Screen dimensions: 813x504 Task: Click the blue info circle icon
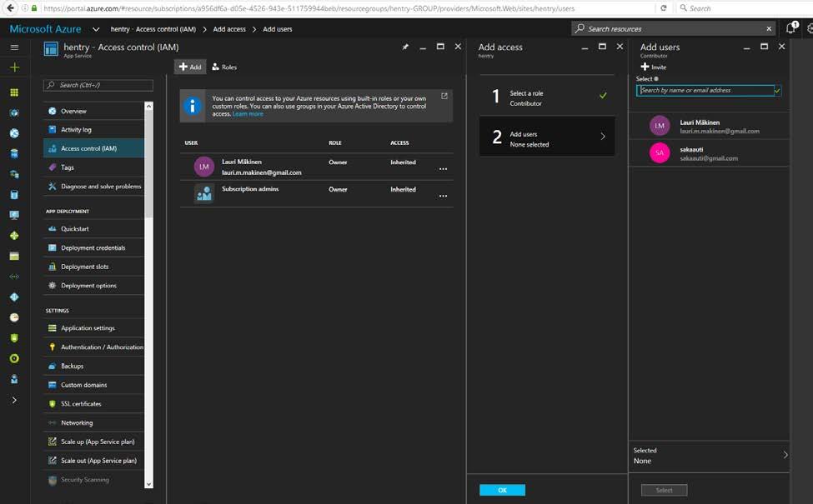tap(193, 106)
